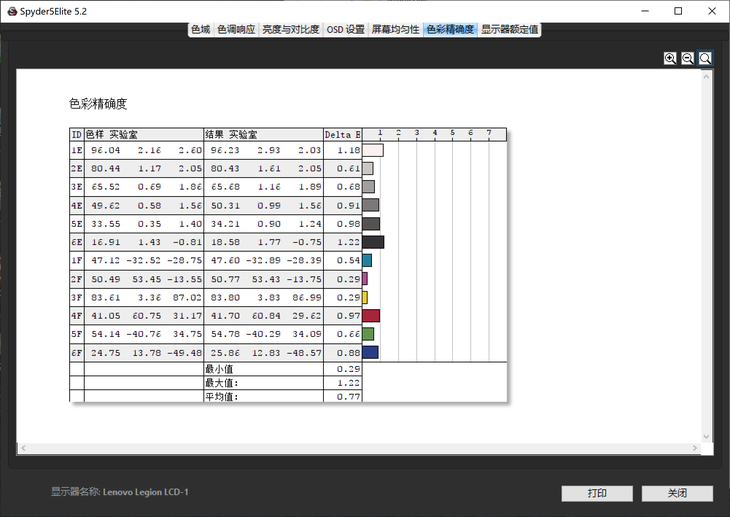Click the 2F magenta color bar
The width and height of the screenshot is (730, 517).
click(x=365, y=279)
